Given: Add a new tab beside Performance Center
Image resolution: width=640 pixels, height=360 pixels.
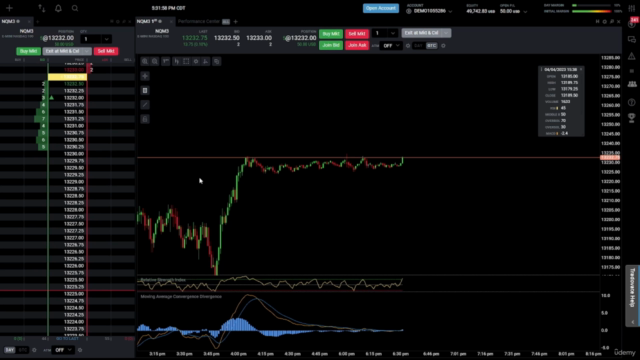Looking at the screenshot, I should tap(236, 21).
